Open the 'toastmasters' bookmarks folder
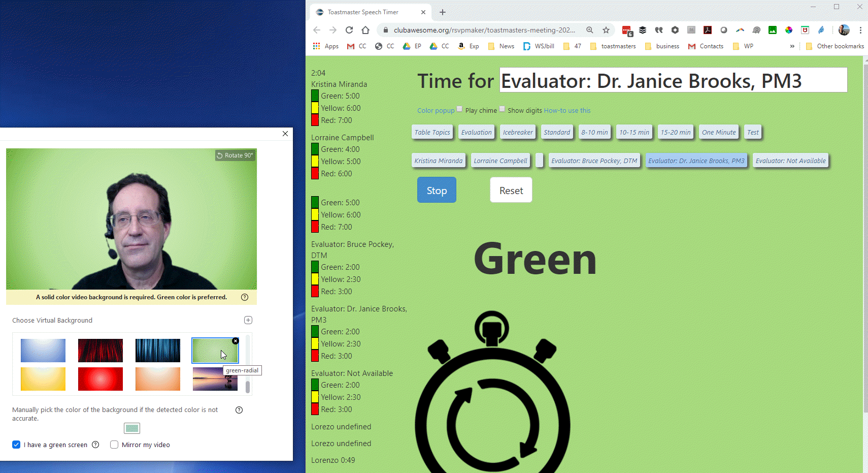 [613, 46]
